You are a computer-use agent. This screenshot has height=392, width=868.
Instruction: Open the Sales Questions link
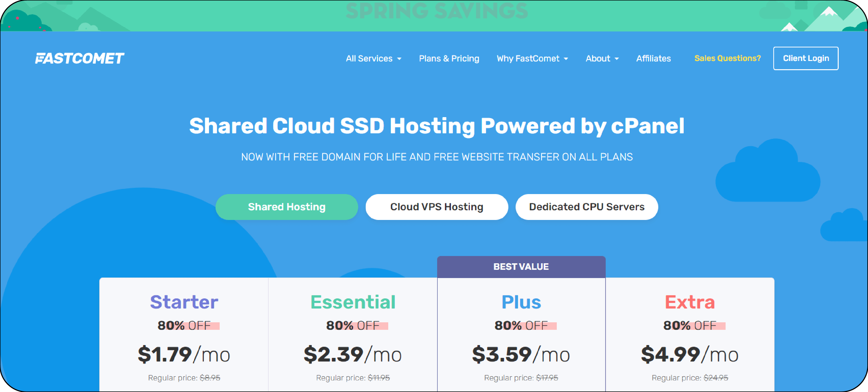point(727,58)
